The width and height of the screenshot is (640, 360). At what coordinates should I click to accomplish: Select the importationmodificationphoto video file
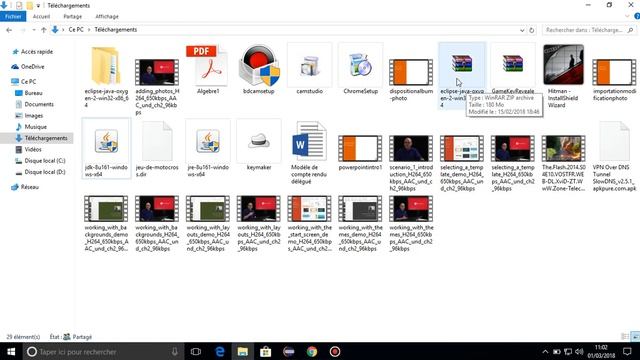614,72
